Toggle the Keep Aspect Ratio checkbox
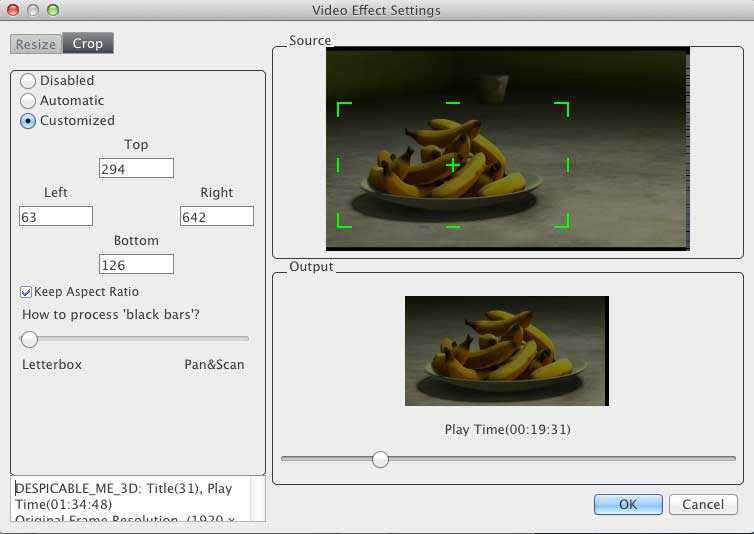This screenshot has width=754, height=534. click(x=26, y=292)
